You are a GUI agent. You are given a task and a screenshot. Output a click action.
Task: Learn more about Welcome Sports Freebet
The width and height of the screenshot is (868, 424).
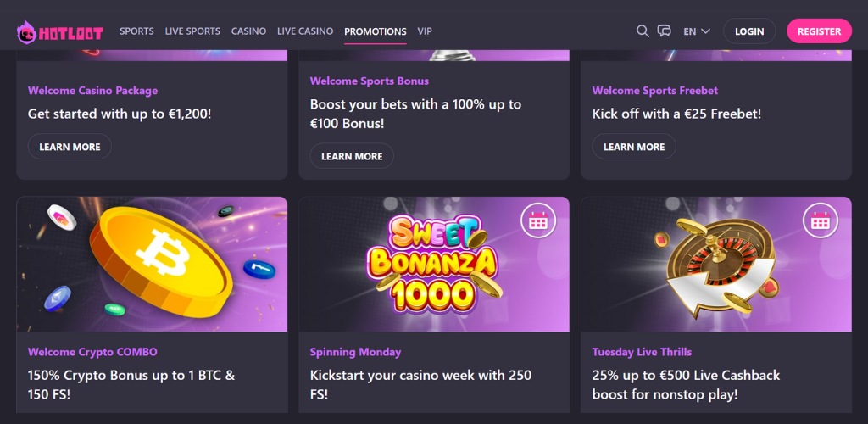click(634, 147)
